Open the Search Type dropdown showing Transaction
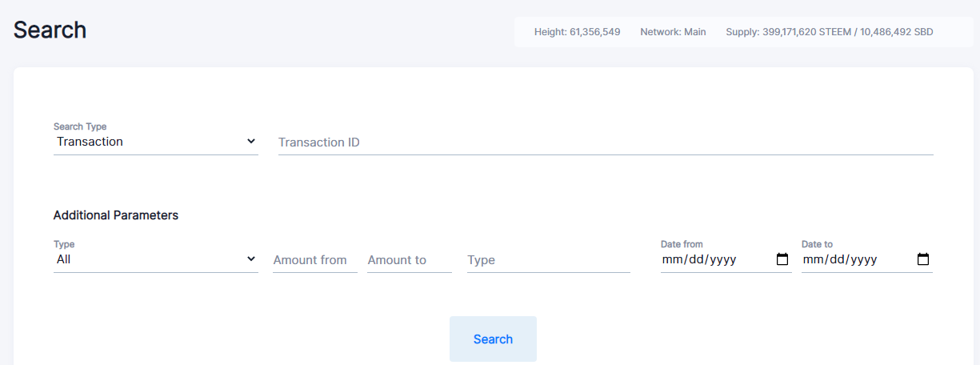This screenshot has width=980, height=365. click(x=155, y=142)
